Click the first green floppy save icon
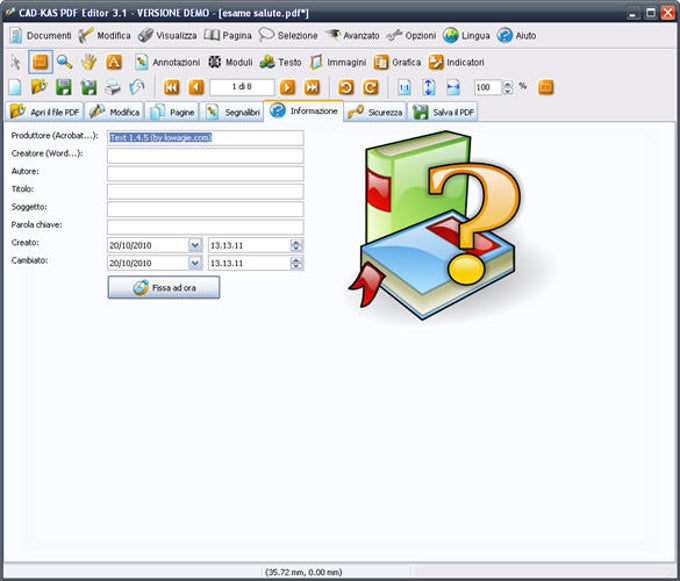The height and width of the screenshot is (581, 680). coord(64,87)
